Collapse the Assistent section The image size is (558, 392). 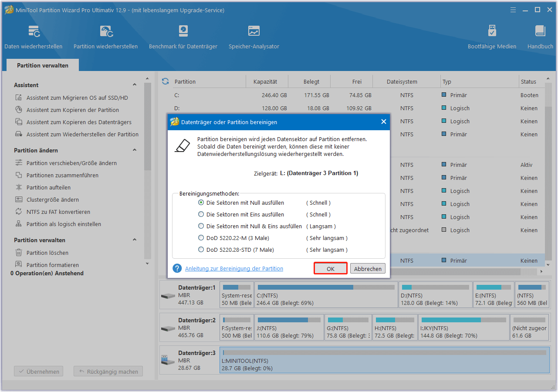click(135, 85)
